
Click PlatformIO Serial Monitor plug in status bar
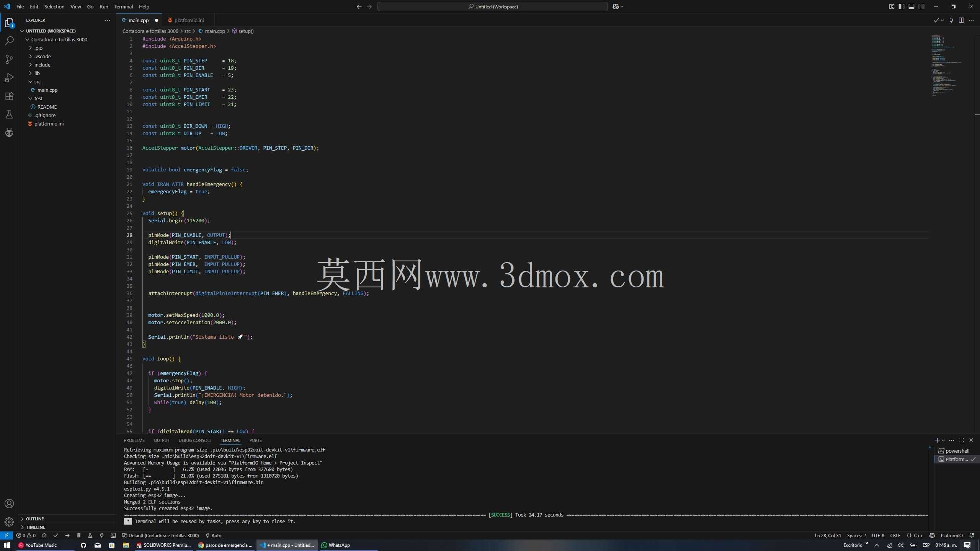click(x=102, y=535)
